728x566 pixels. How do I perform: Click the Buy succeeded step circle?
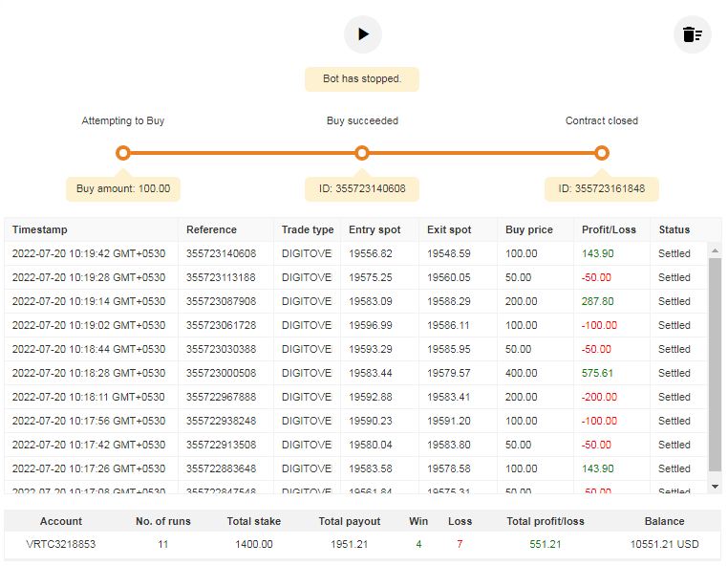pos(361,153)
